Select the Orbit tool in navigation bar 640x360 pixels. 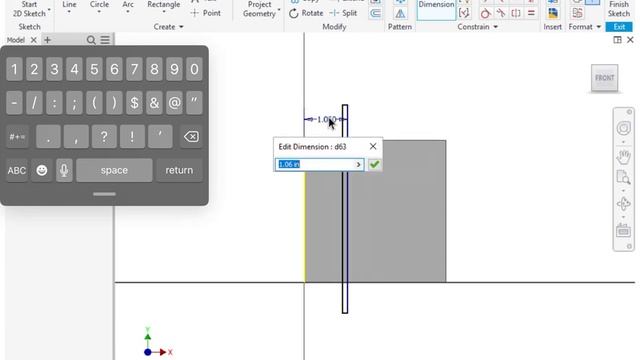coord(623,203)
